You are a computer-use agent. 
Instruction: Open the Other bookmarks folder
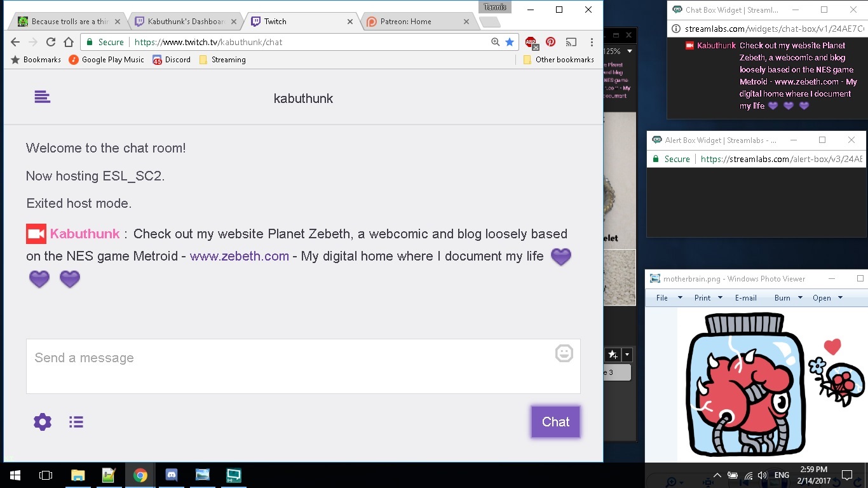coord(559,60)
